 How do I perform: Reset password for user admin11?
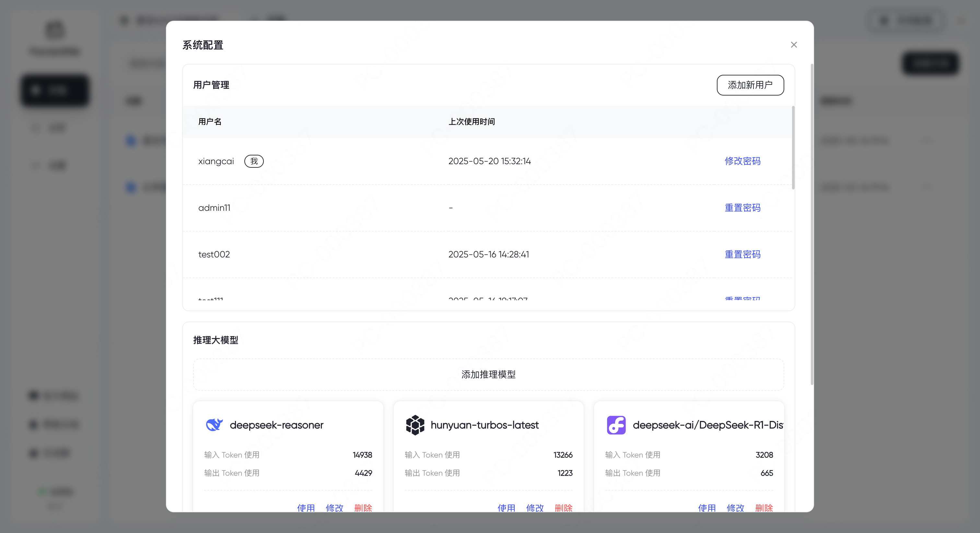(742, 208)
